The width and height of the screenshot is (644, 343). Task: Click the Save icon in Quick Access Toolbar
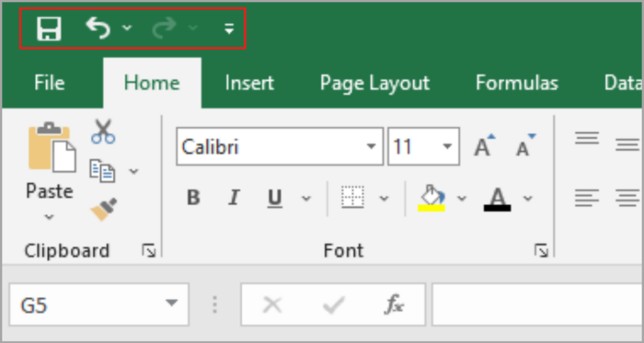(x=49, y=29)
